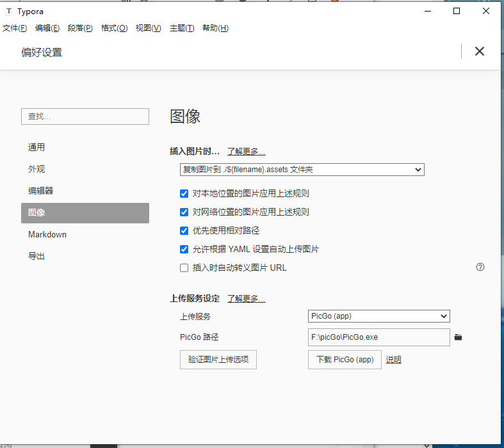Open the 插入图片时 action dropdown
This screenshot has height=448, width=504.
point(302,170)
